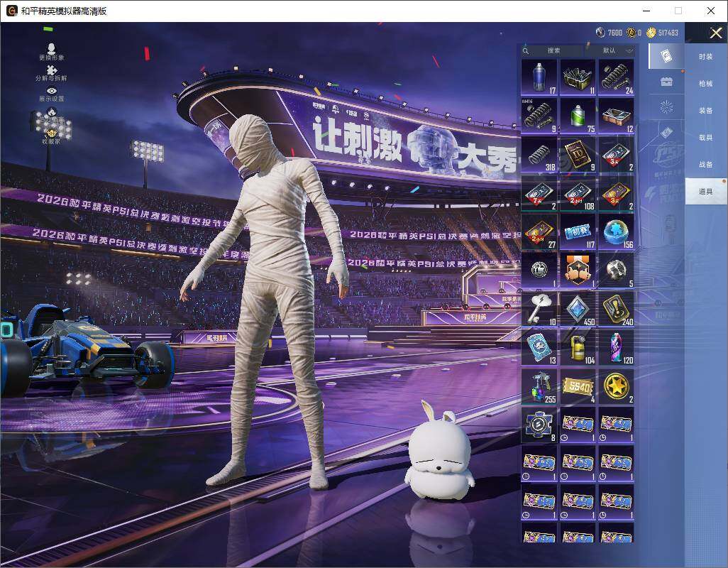The width and height of the screenshot is (728, 568).
Task: Close the inventory with the X button
Action: [x=715, y=33]
